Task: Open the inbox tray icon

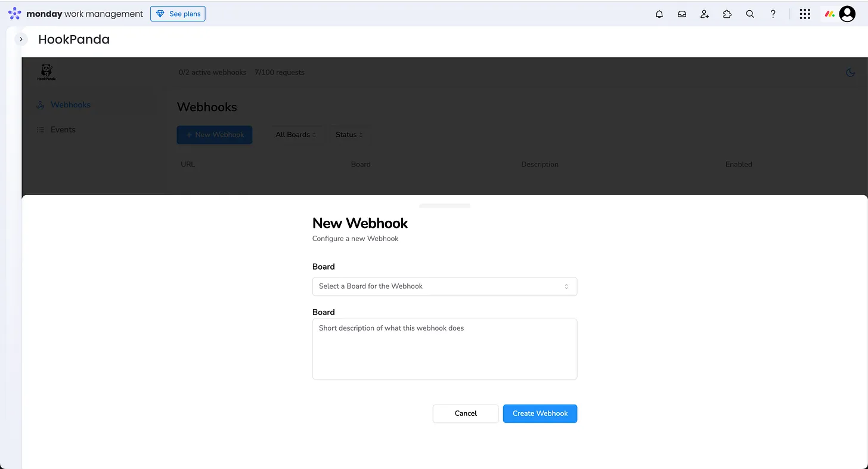Action: (x=681, y=14)
